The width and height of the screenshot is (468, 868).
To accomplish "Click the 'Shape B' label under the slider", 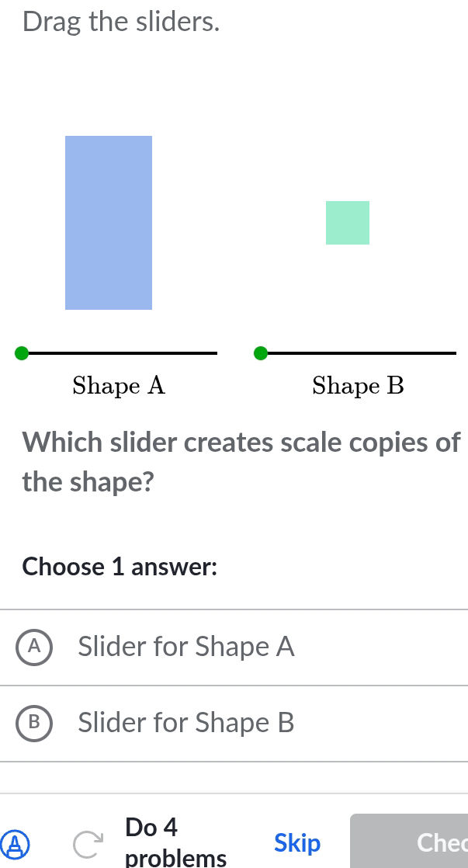I will click(358, 386).
